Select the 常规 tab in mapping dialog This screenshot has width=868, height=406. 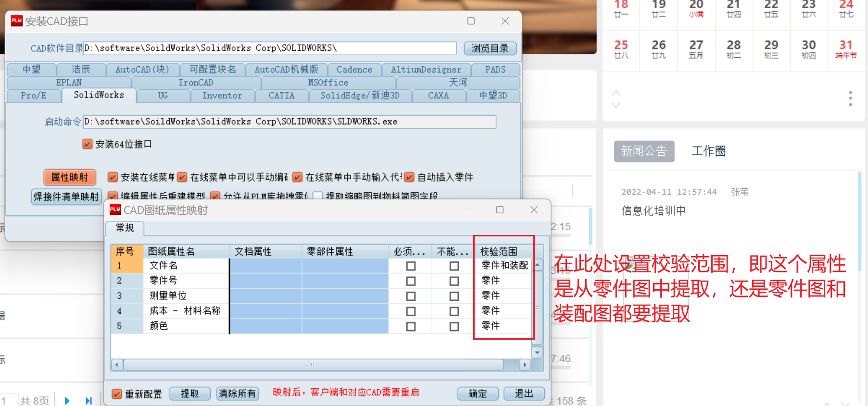(125, 228)
